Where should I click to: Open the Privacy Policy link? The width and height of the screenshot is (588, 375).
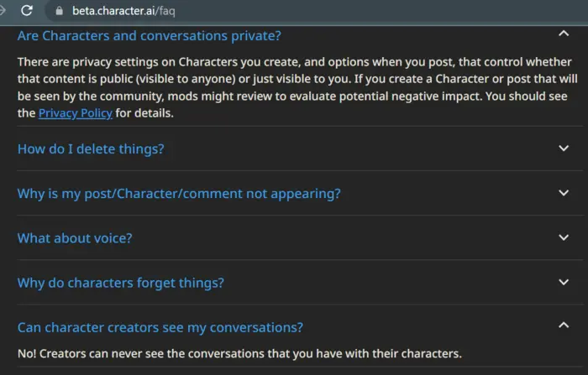(x=76, y=113)
